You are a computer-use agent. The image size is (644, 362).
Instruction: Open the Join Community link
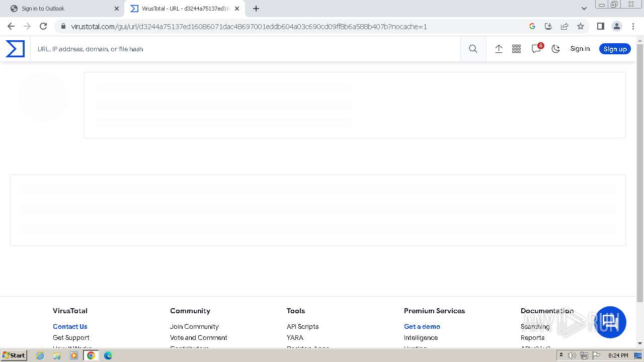pos(194,326)
